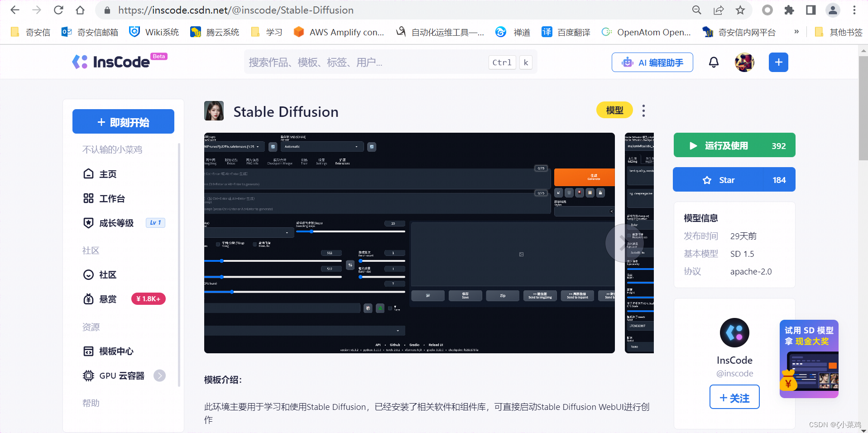Click the username 不认输的小菜鸡
This screenshot has height=433, width=868.
112,149
